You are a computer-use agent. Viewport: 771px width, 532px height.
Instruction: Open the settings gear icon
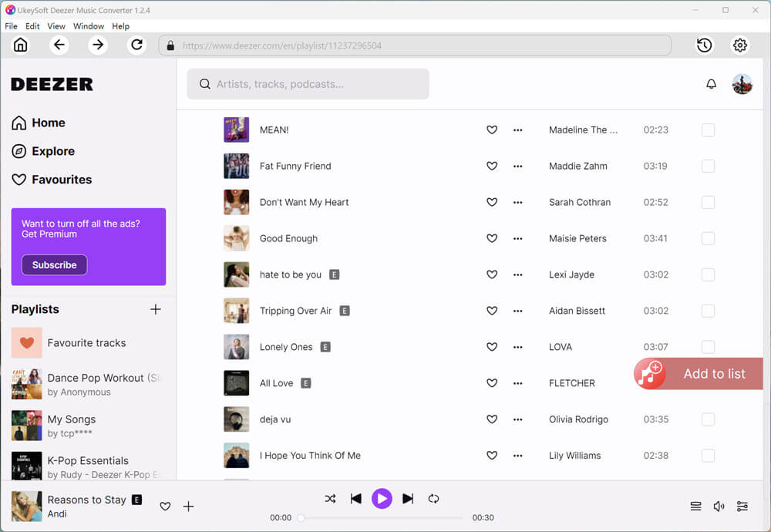(740, 45)
